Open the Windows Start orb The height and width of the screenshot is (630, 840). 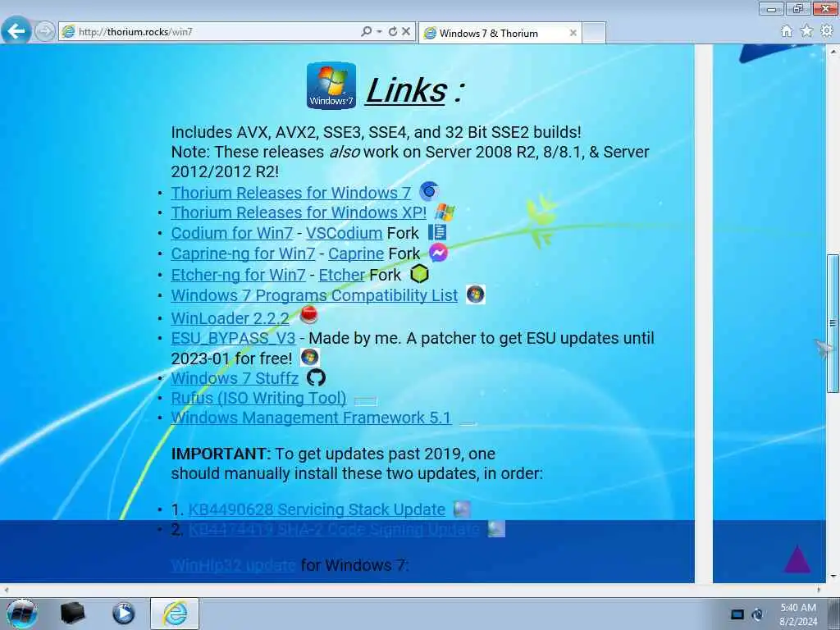coord(22,614)
